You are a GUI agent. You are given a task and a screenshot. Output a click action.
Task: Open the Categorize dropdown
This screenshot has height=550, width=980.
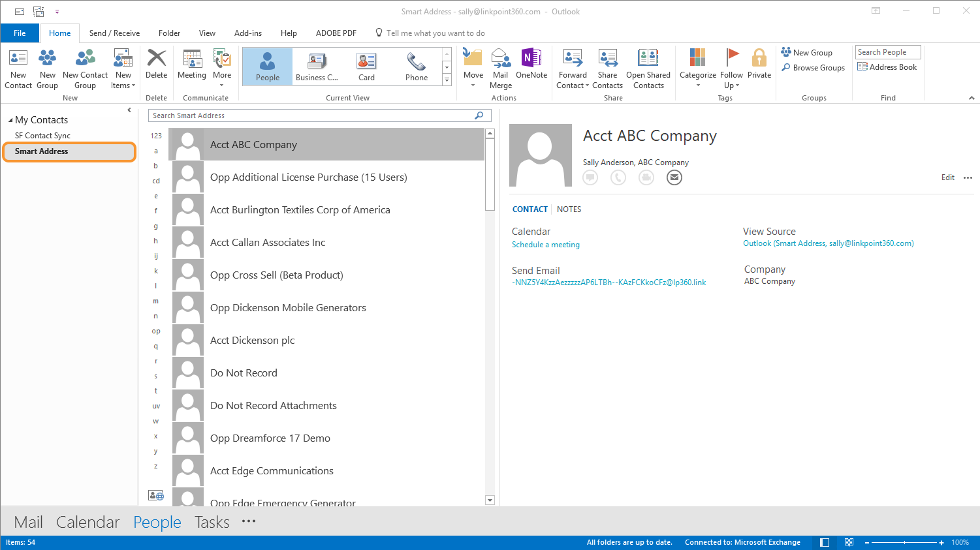(x=698, y=69)
